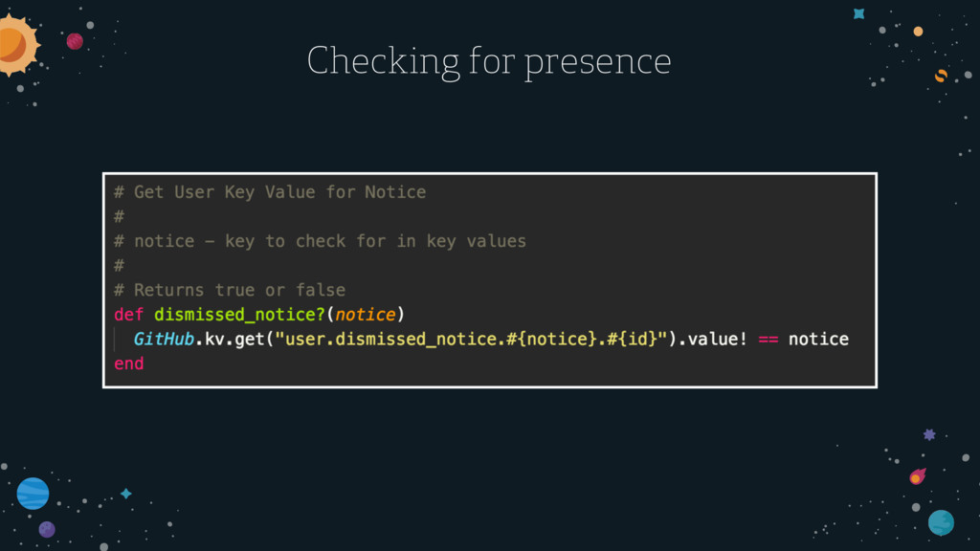980x551 pixels.
Task: Click the dismissed_notice? method name
Action: point(239,314)
